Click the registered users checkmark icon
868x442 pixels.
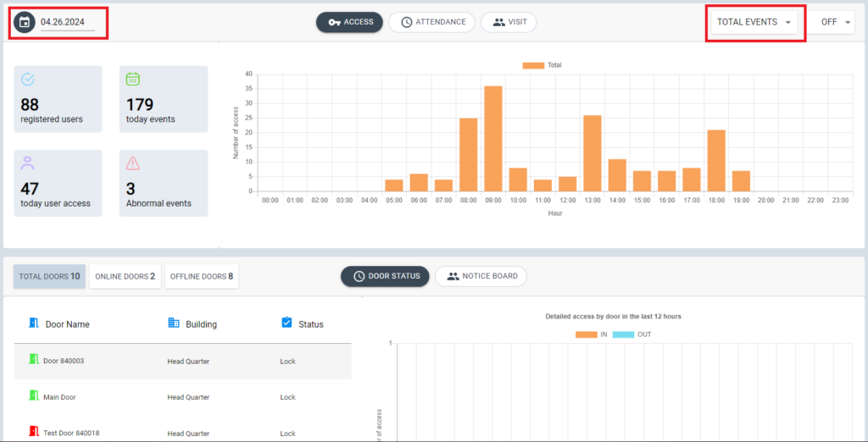(x=28, y=80)
